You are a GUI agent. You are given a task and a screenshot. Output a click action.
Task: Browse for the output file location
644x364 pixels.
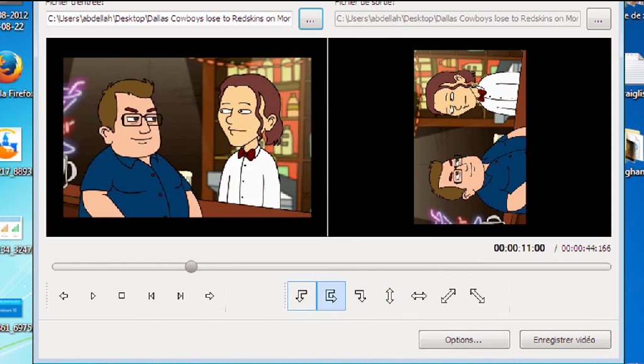598,19
